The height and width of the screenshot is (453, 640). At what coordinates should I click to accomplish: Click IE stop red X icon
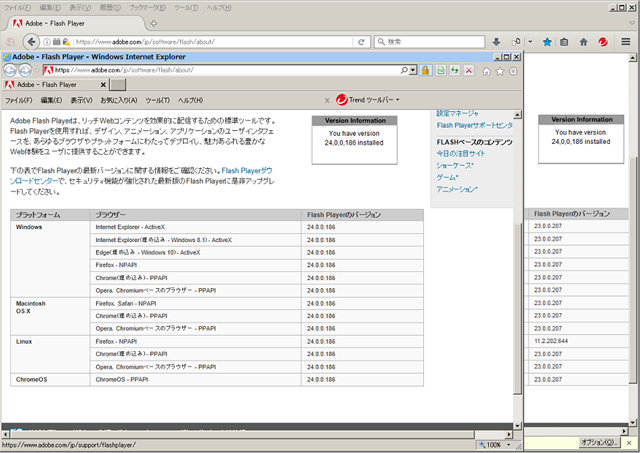[x=469, y=70]
